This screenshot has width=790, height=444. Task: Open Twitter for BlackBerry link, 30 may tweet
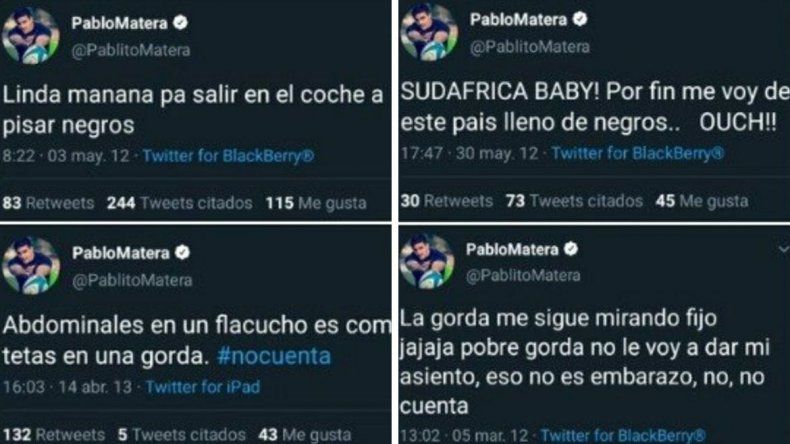(637, 153)
